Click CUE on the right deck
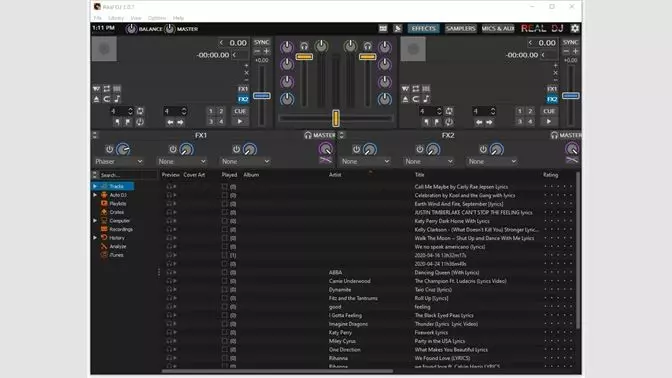This screenshot has width=672, height=378. click(x=549, y=111)
